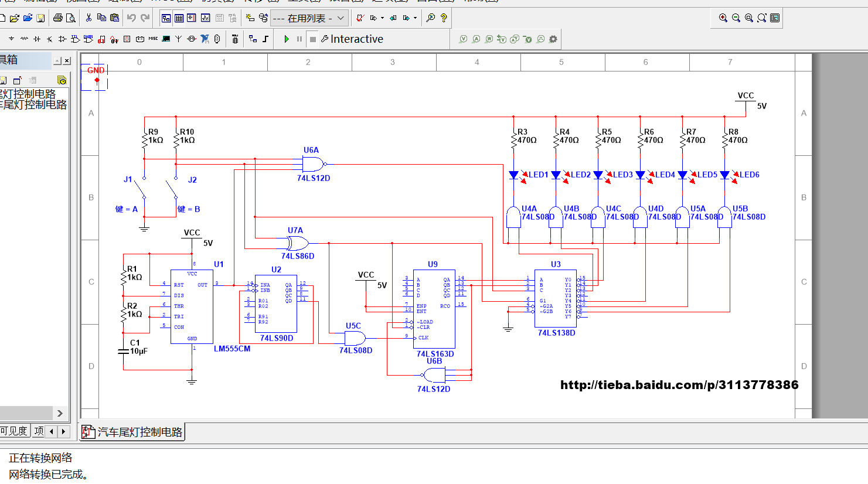Place a diode from component toolbar
The height and width of the screenshot is (484, 868).
(x=37, y=39)
